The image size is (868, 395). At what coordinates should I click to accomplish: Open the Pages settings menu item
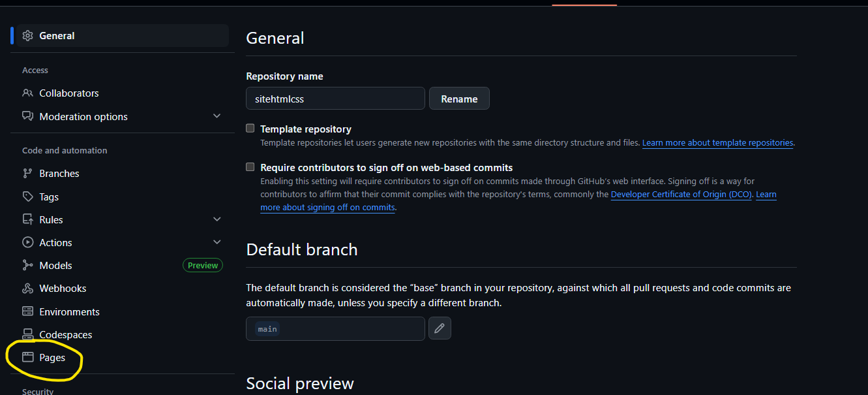coord(52,358)
